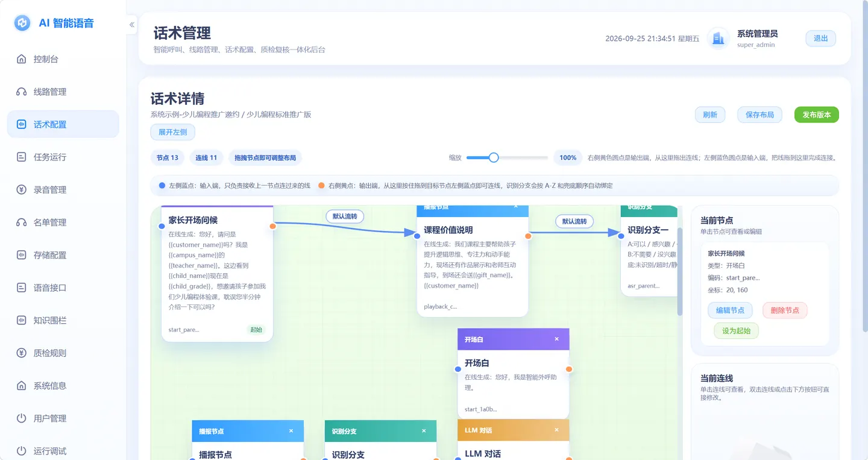Click the yen icon next to 录音管理
The width and height of the screenshot is (868, 460).
[22, 189]
